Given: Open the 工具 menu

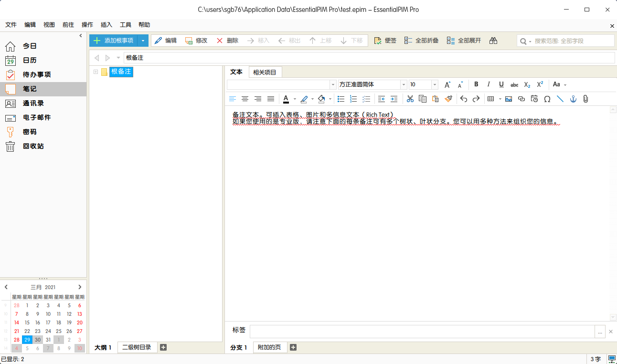Looking at the screenshot, I should point(125,25).
